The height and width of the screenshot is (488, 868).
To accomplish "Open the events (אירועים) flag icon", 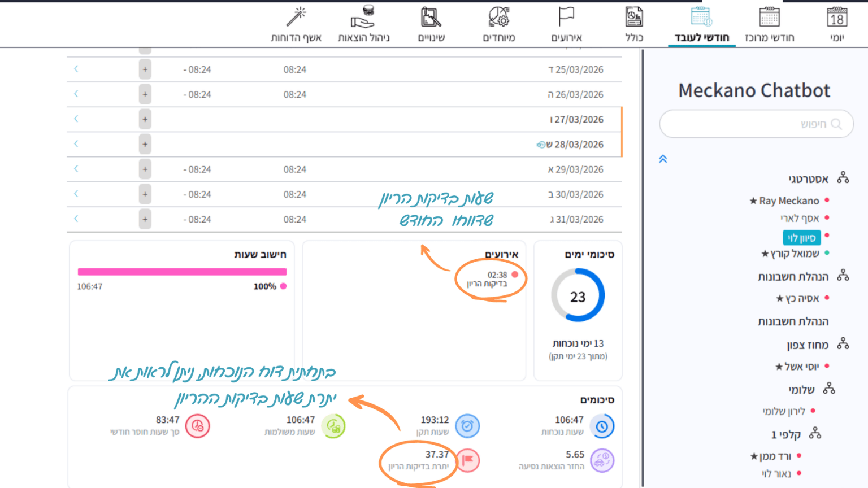I will [x=566, y=24].
